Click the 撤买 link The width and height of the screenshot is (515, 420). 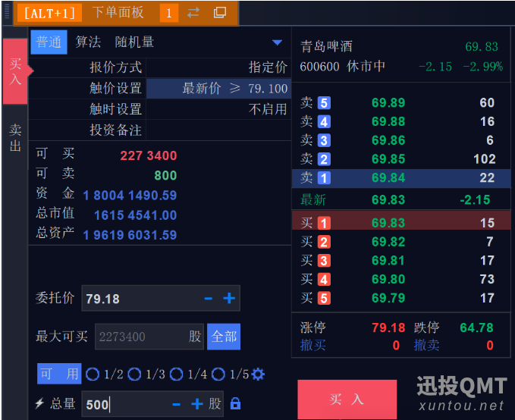click(x=313, y=345)
